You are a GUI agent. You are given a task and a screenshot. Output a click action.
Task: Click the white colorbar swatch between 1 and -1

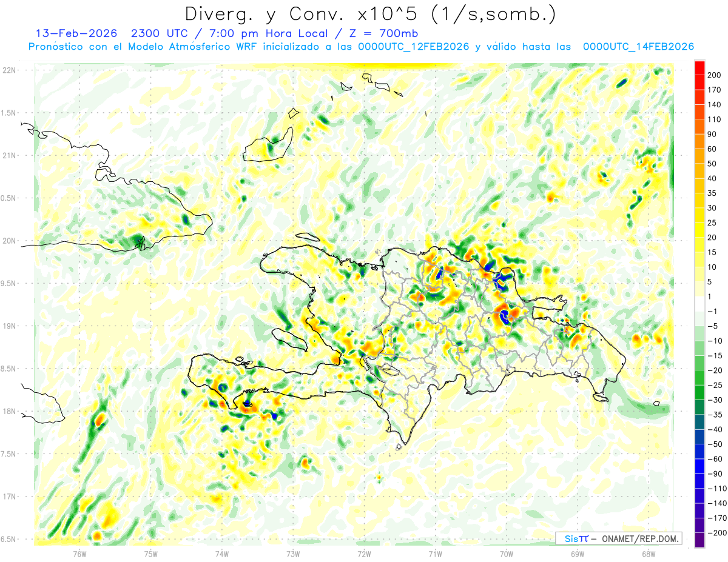click(x=699, y=304)
